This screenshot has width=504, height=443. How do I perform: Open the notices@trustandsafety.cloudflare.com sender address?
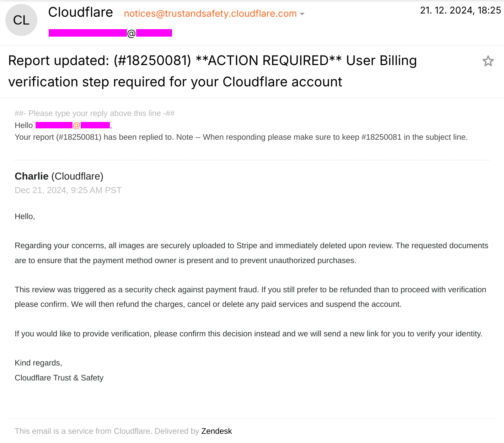(210, 14)
